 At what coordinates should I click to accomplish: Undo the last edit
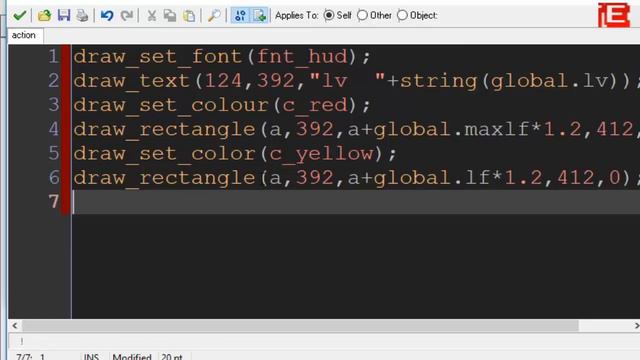(x=107, y=16)
